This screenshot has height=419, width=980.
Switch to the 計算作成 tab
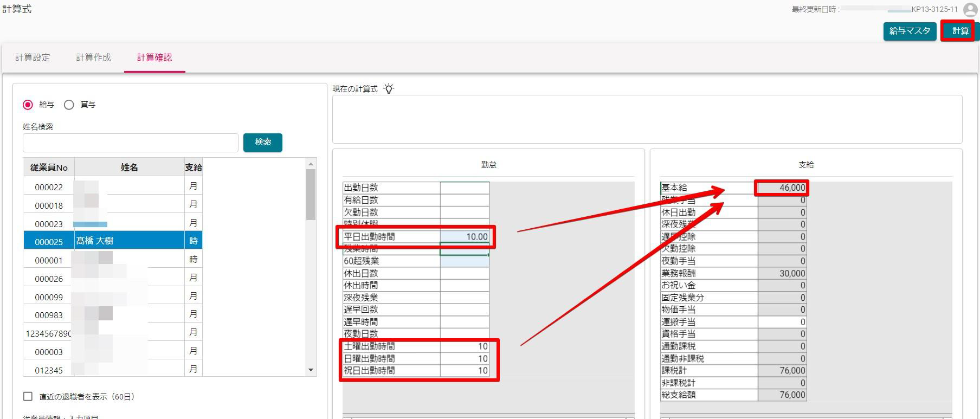93,57
